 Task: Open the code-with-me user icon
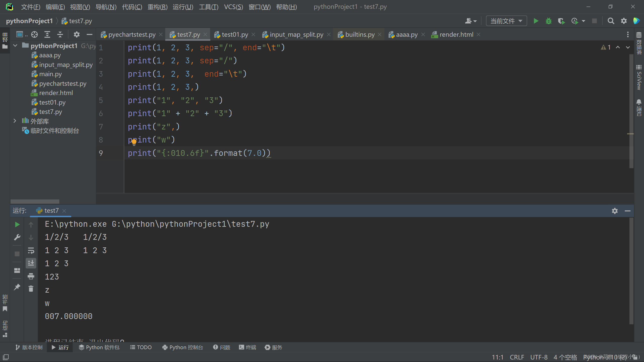[x=468, y=21]
